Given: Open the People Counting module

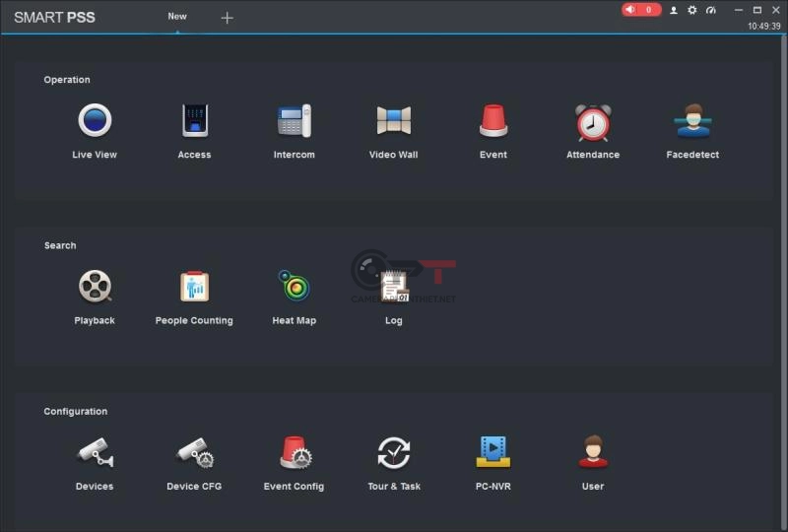Looking at the screenshot, I should (x=194, y=287).
